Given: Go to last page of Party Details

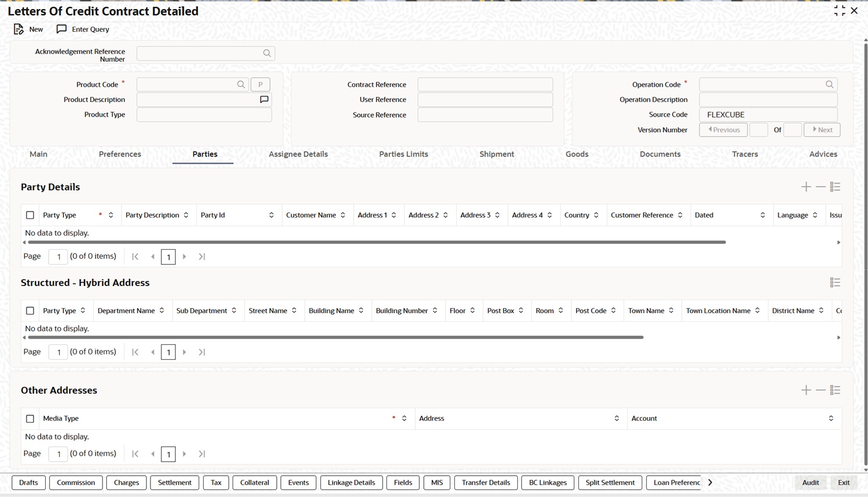Looking at the screenshot, I should point(202,257).
